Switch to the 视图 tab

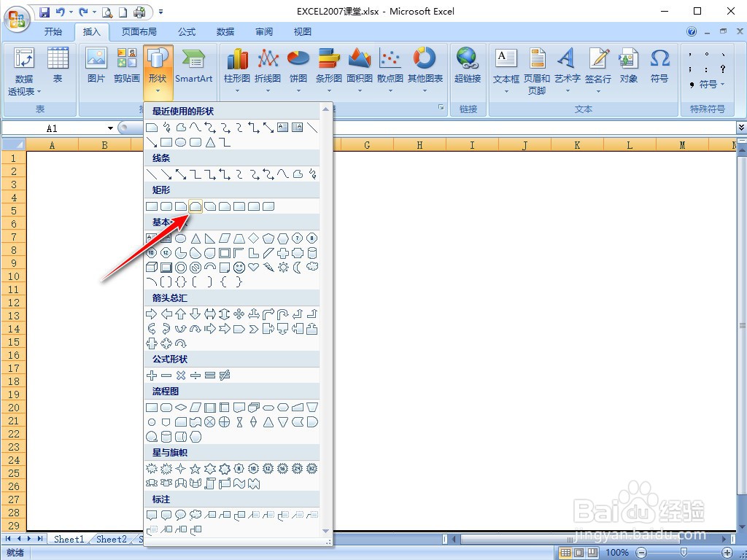tap(303, 31)
